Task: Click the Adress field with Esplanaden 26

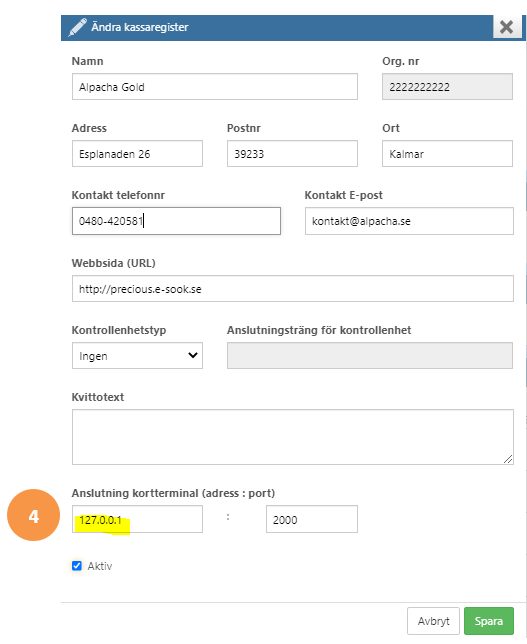Action: pyautogui.click(x=137, y=154)
